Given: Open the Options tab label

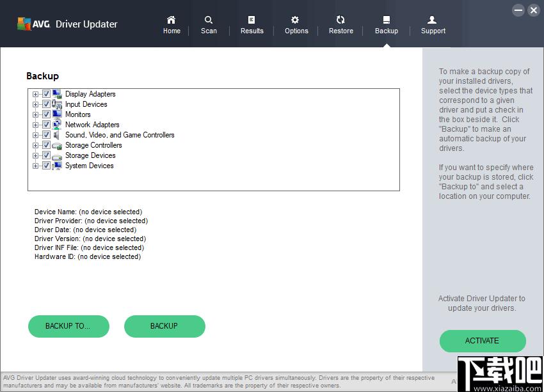Looking at the screenshot, I should 296,31.
